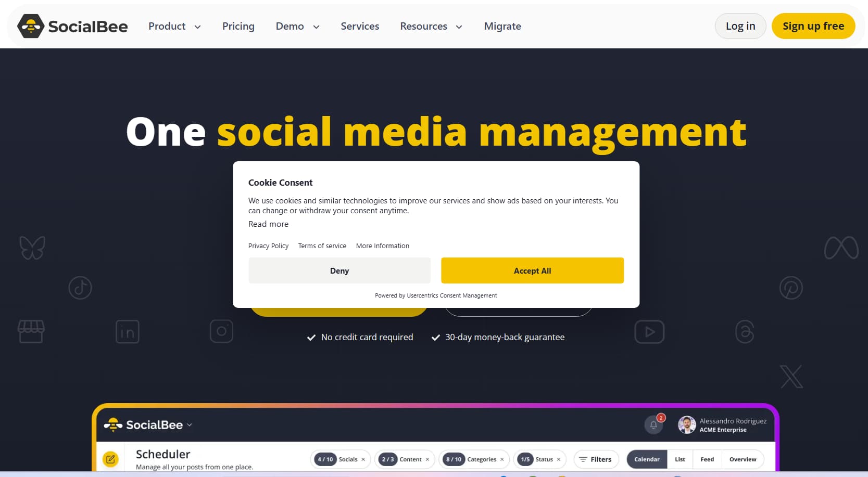Viewport: 868px width, 477px height.
Task: Click Accept All cookies button
Action: pyautogui.click(x=532, y=270)
